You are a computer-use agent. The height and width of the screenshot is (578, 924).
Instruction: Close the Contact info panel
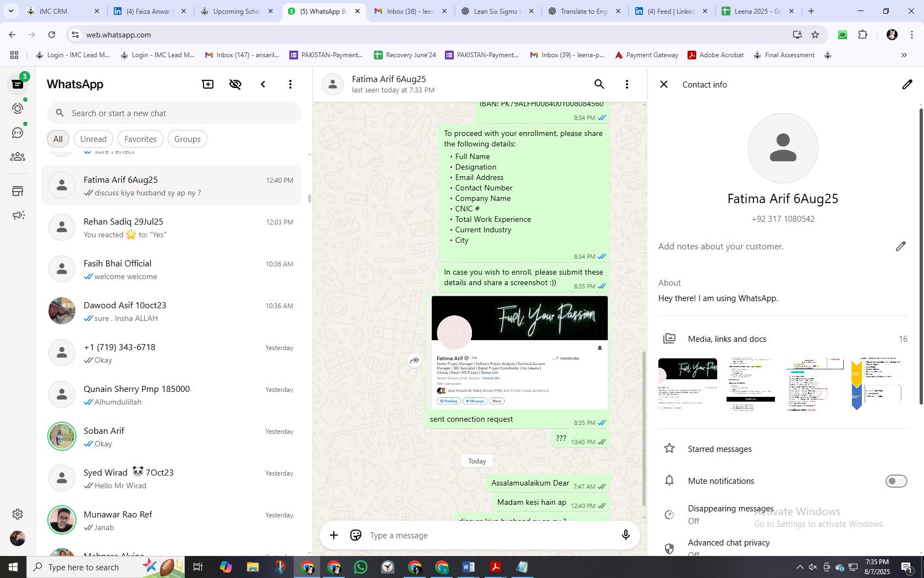[x=664, y=84]
